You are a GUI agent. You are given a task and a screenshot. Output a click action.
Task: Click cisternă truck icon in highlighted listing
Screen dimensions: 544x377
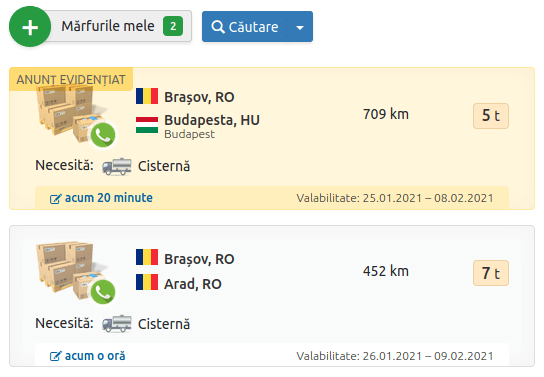click(x=117, y=166)
